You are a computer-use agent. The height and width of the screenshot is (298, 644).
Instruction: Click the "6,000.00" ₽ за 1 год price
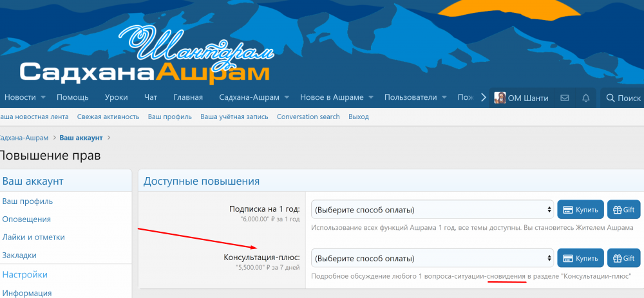click(x=270, y=219)
